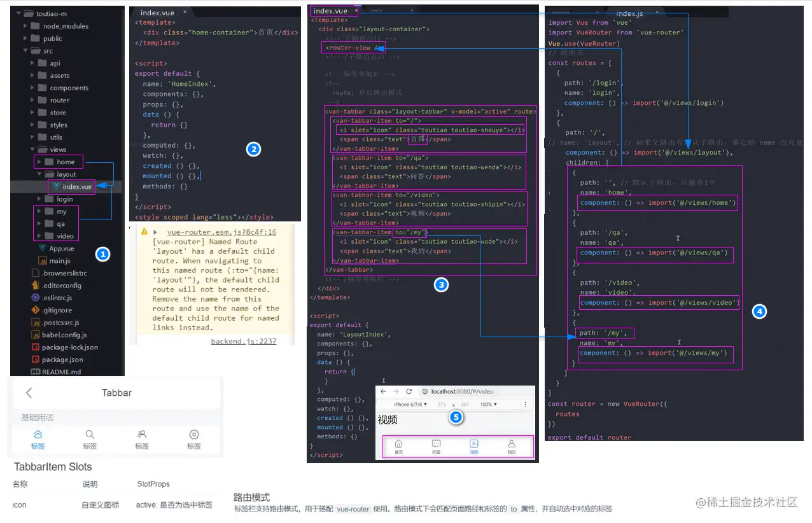Tap the home icon tab in Tabbar demo

[x=38, y=438]
